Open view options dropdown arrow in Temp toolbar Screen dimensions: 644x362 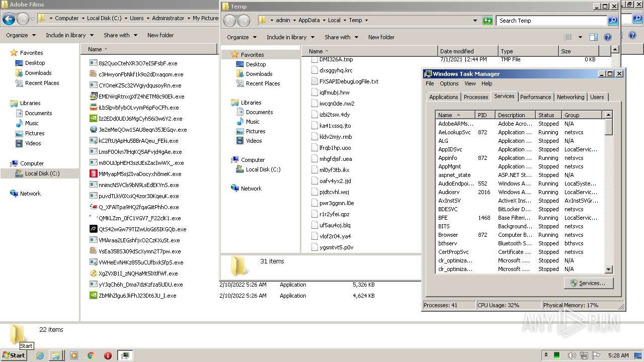(x=580, y=37)
